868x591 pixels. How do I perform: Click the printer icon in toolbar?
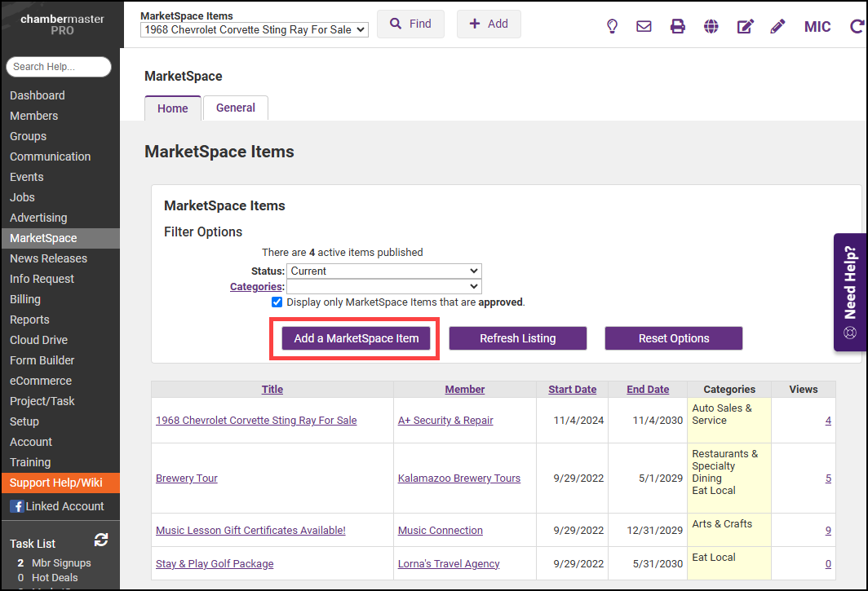click(678, 26)
